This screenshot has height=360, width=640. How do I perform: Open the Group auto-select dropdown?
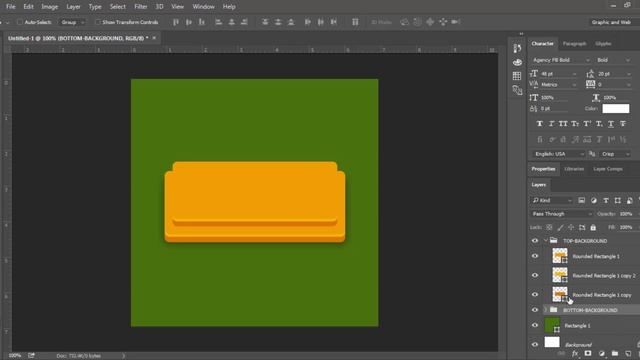[x=72, y=22]
